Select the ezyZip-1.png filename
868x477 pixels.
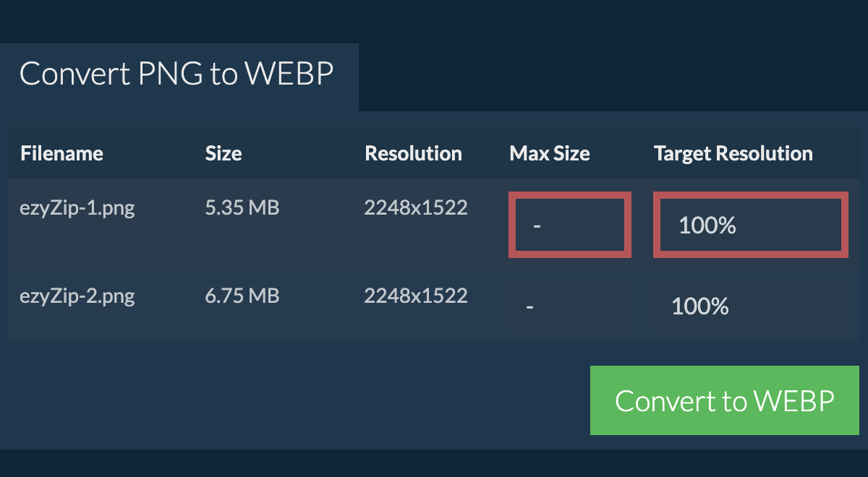click(x=77, y=208)
